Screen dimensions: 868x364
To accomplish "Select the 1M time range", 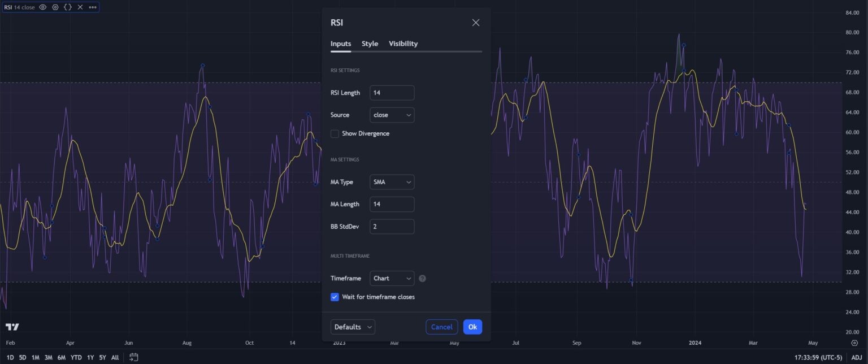I will (x=36, y=357).
